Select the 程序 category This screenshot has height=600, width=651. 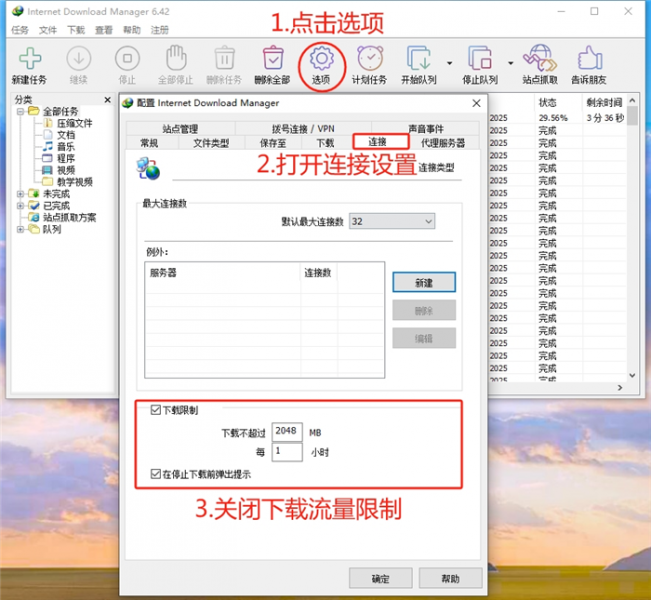coord(66,158)
